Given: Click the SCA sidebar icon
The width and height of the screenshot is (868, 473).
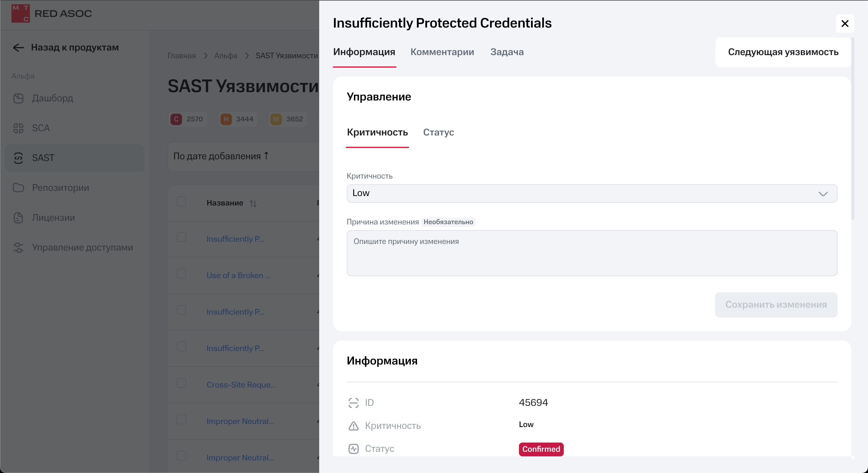Looking at the screenshot, I should click(18, 128).
